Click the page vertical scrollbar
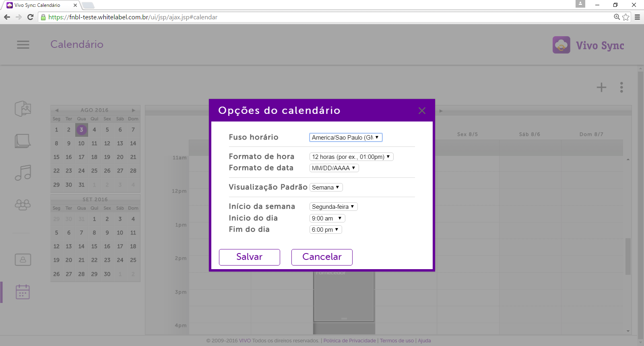This screenshot has width=644, height=346. tap(640, 205)
